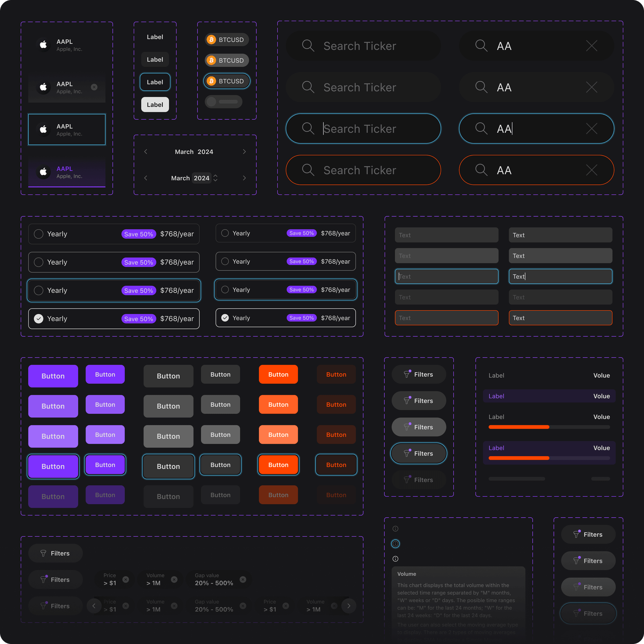644x644 pixels.
Task: Click the magnifier in the orange-outlined Search Ticker field
Action: click(x=308, y=170)
